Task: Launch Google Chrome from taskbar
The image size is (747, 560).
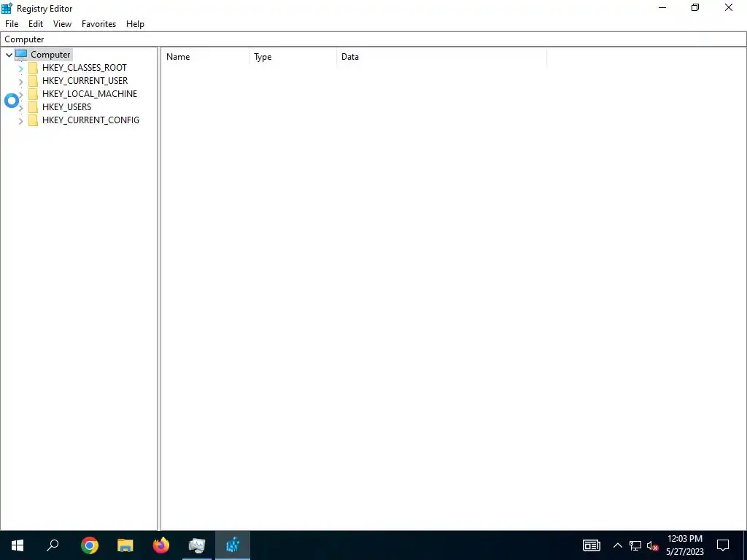Action: (x=90, y=545)
